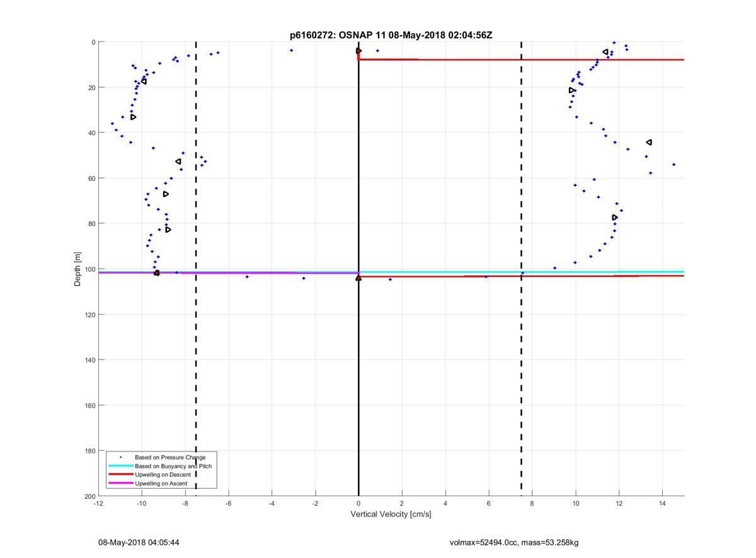Viewport: 756px width, 558px height.
Task: Click the y-axis tick label '200'
Action: coord(89,496)
